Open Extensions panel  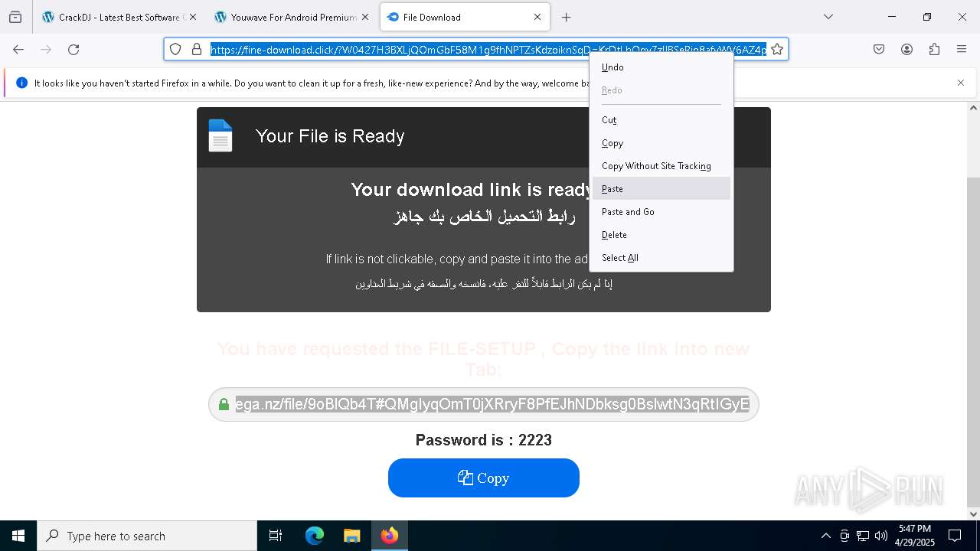coord(934,49)
